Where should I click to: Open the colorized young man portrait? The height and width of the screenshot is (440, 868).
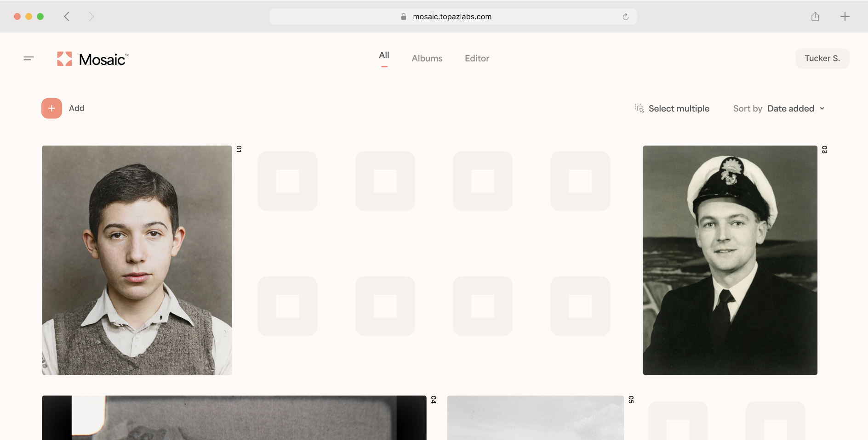point(137,260)
